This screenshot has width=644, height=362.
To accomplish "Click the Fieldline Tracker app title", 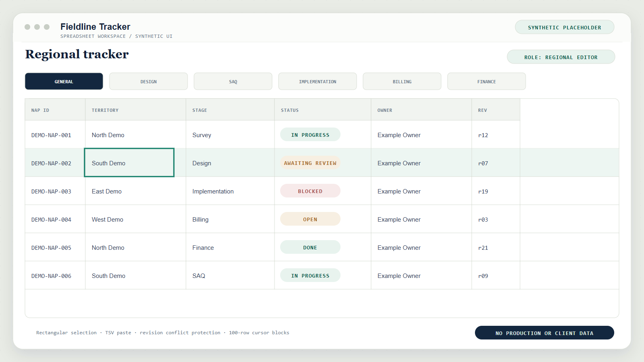I will point(95,27).
